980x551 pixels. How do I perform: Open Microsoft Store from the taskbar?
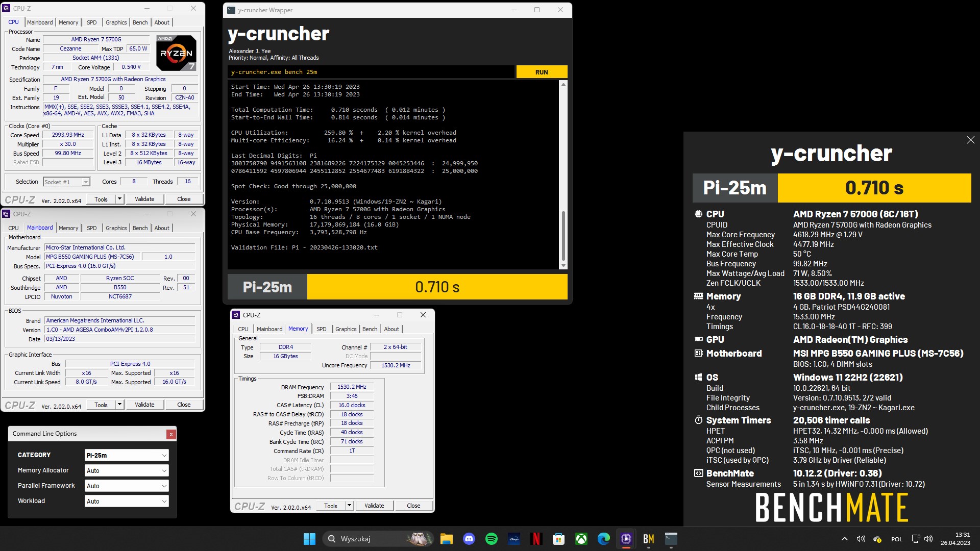coord(559,539)
